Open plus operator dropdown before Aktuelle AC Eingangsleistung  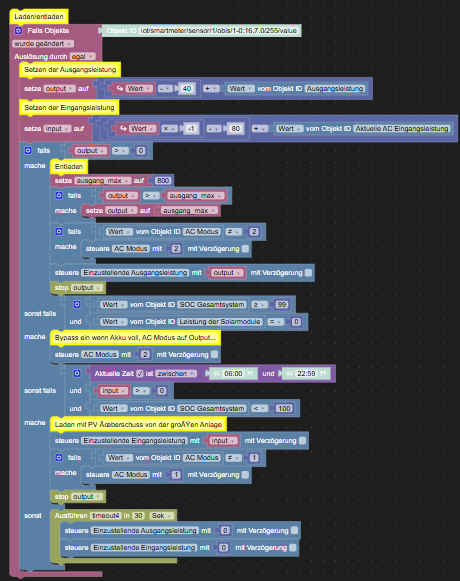coord(259,129)
